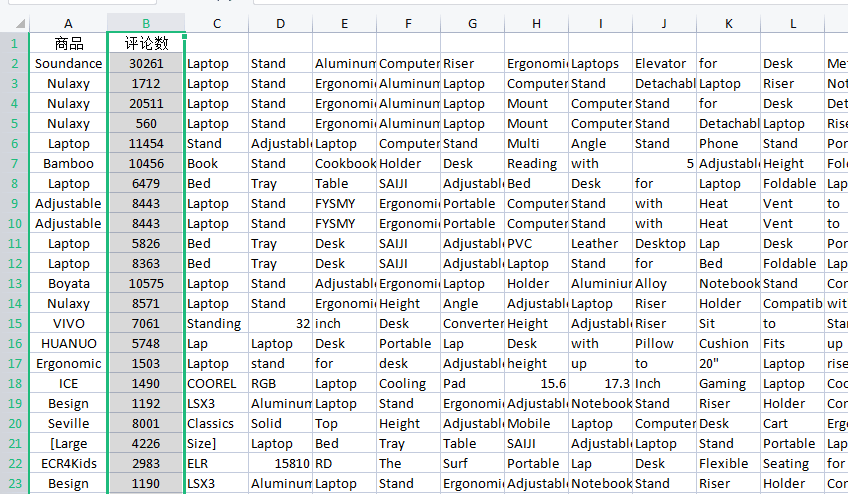Screen dimensions: 848x494
Task: Click cell with header 评论数
Action: pos(146,43)
